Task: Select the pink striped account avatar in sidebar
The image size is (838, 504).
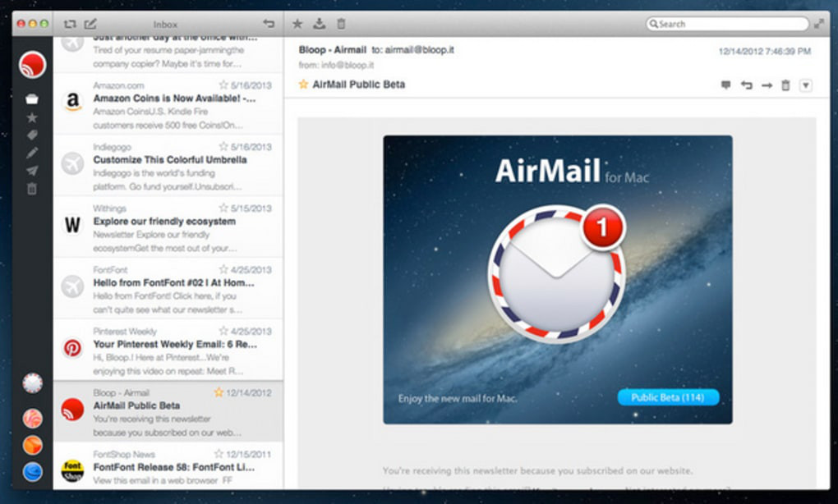Action: [x=33, y=419]
